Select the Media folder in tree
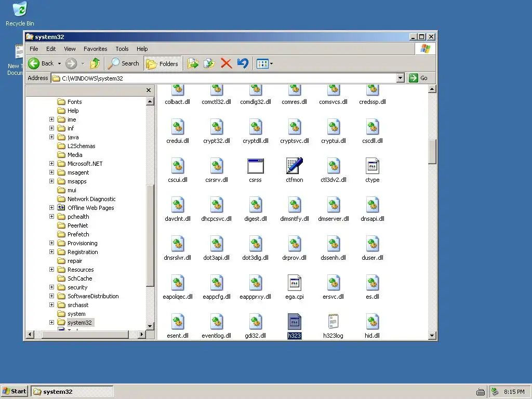This screenshot has width=532, height=399. pos(75,155)
